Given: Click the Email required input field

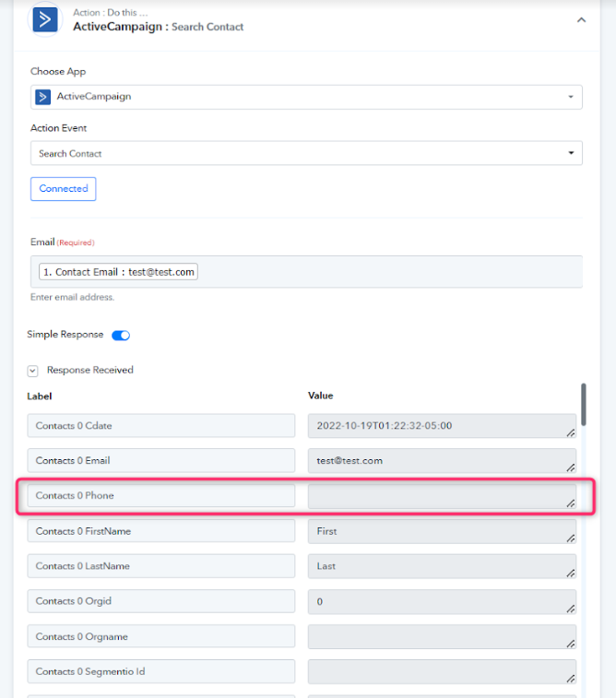Looking at the screenshot, I should [x=306, y=271].
